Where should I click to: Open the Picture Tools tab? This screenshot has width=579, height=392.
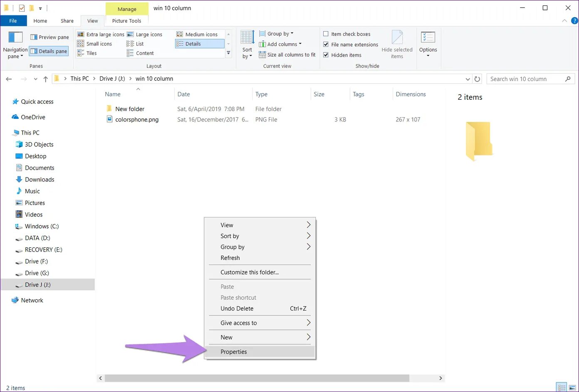pyautogui.click(x=126, y=21)
